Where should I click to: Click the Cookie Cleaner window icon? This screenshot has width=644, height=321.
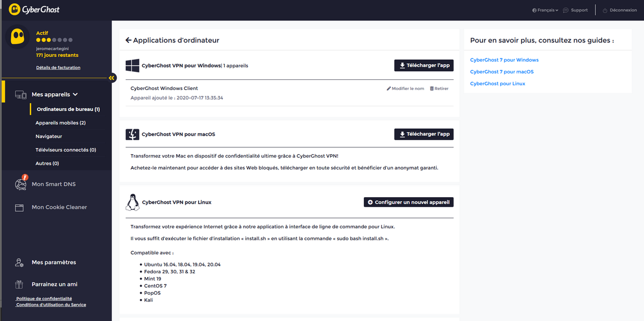pos(19,207)
